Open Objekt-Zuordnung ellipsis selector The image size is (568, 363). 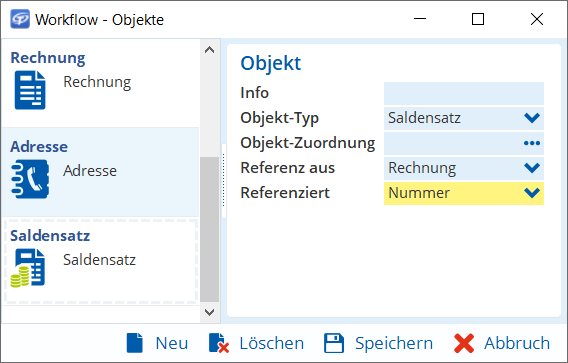[x=532, y=143]
